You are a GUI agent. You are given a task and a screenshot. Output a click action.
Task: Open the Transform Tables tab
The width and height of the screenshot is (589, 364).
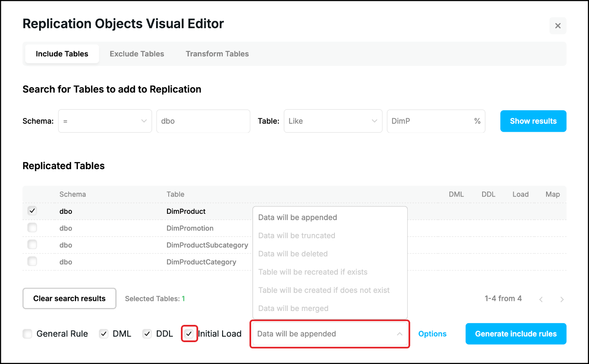click(x=217, y=54)
